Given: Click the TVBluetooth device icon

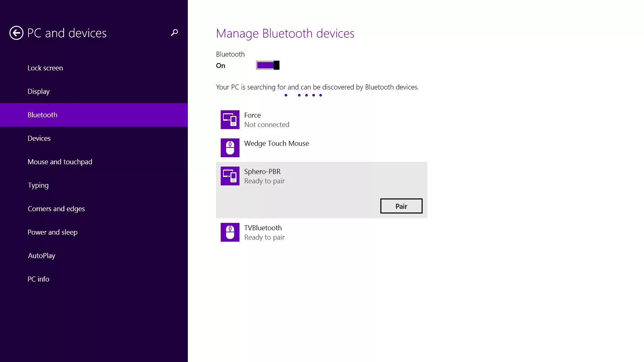Looking at the screenshot, I should pos(229,232).
